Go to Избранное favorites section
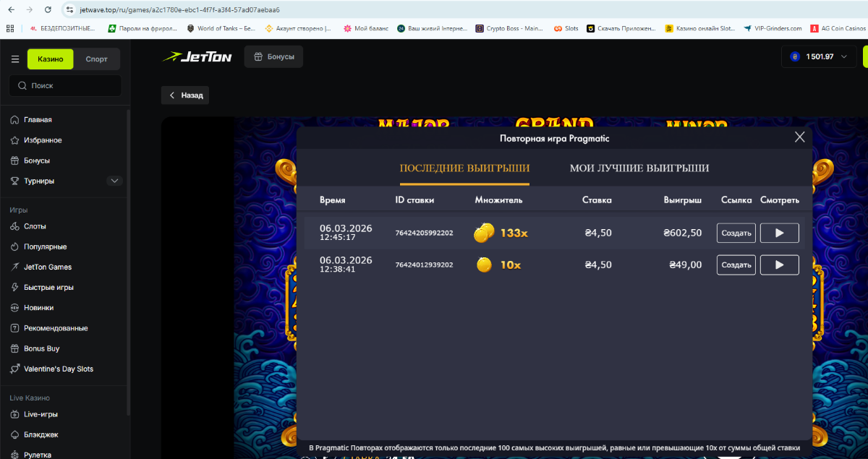Screen dimensions: 868x459 [42, 140]
